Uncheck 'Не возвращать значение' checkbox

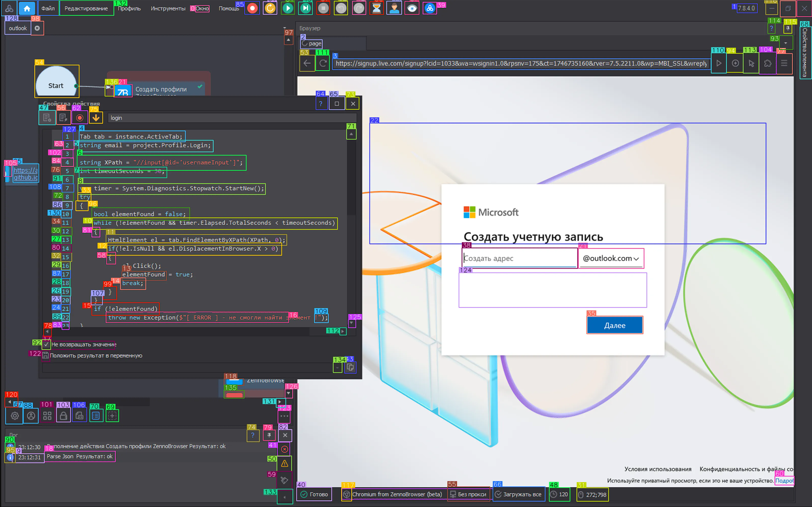pyautogui.click(x=46, y=344)
